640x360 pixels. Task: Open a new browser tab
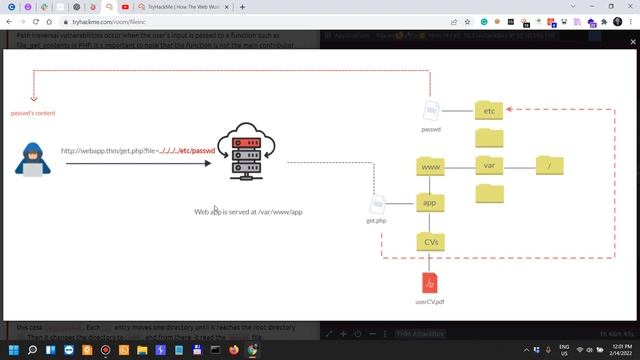(x=242, y=7)
